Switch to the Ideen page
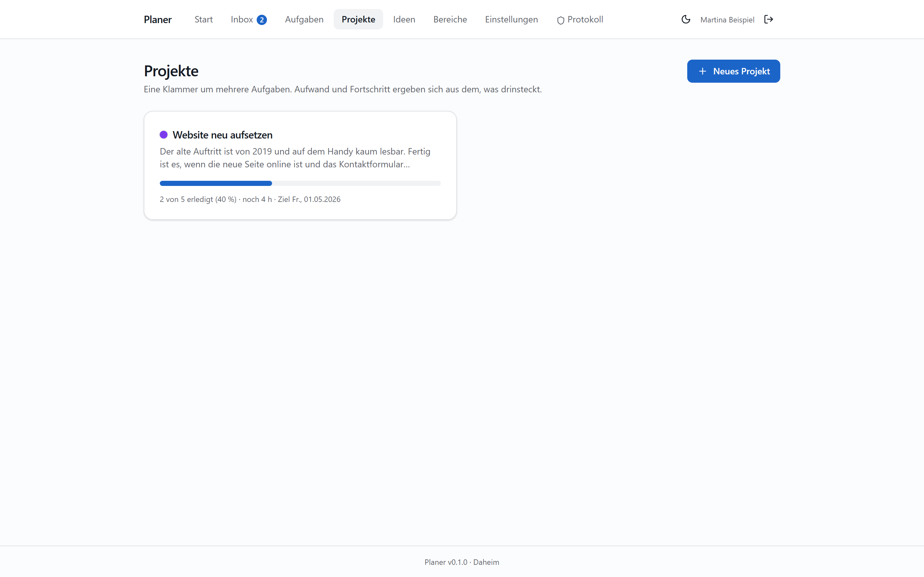Image resolution: width=924 pixels, height=577 pixels. pos(404,20)
